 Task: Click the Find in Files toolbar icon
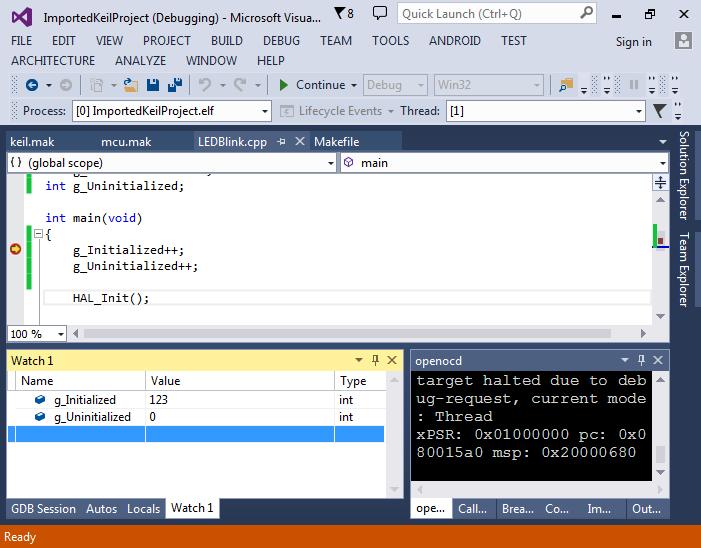pyautogui.click(x=566, y=85)
